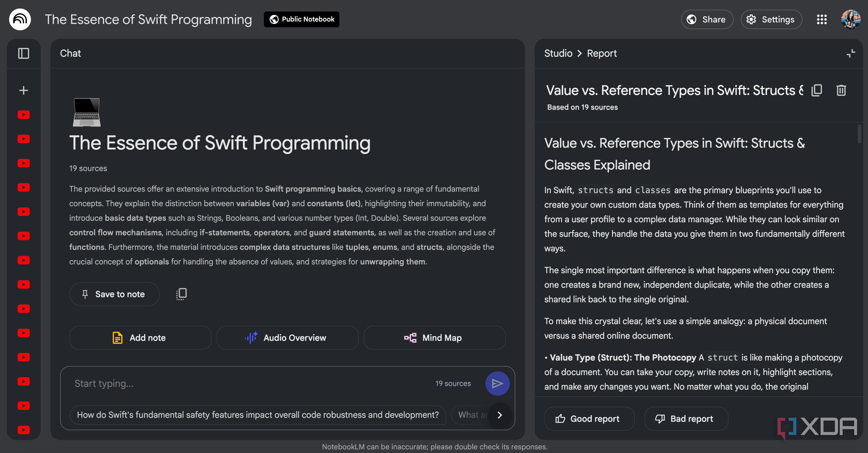The height and width of the screenshot is (453, 868).
Task: Copy the notebook summary text icon
Action: 181,294
